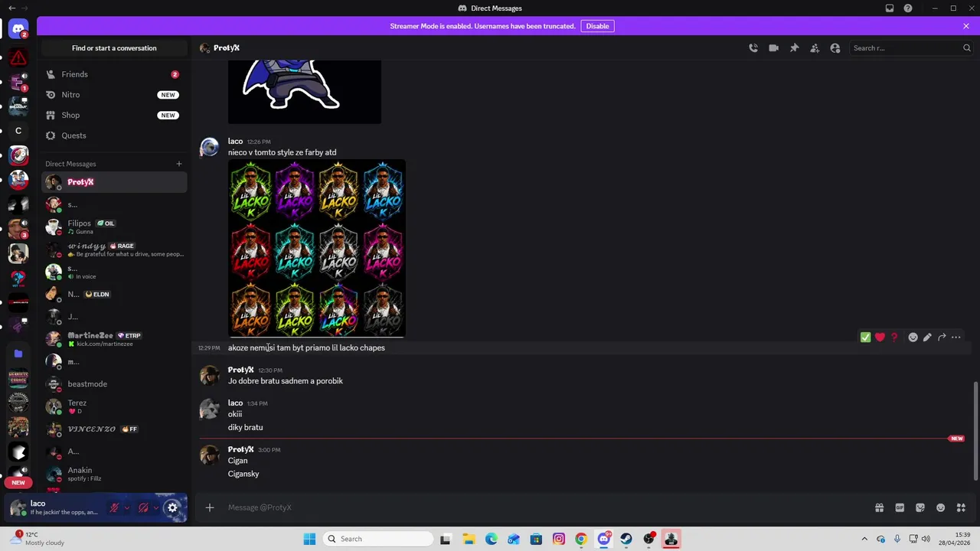Image resolution: width=980 pixels, height=551 pixels.
Task: Click the laco username above LACKO image
Action: coord(235,142)
